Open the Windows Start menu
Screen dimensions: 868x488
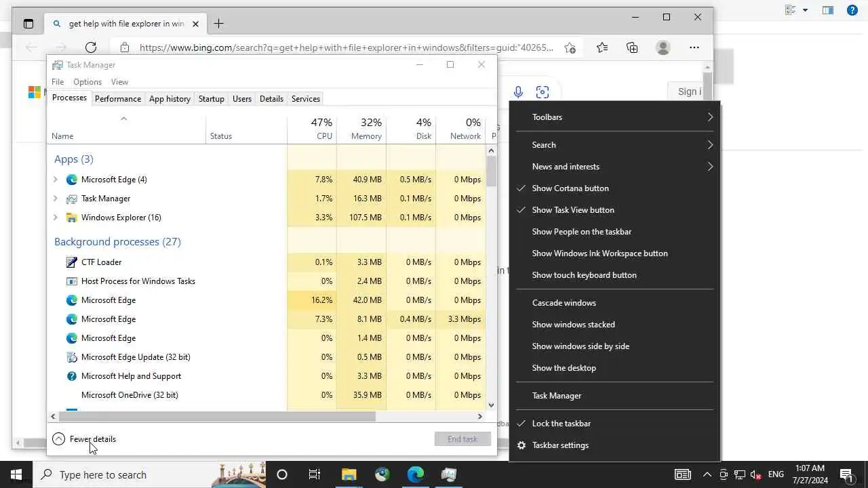(16, 474)
